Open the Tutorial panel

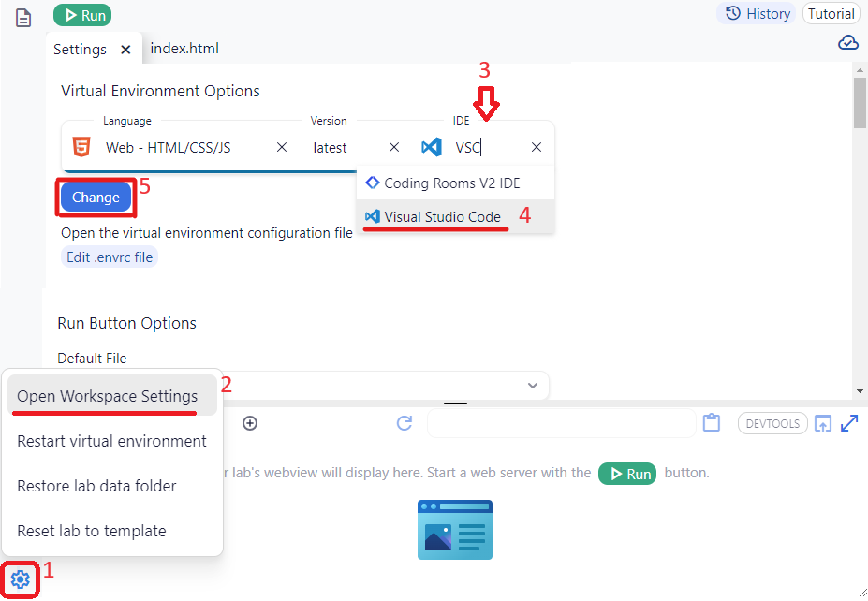point(831,13)
